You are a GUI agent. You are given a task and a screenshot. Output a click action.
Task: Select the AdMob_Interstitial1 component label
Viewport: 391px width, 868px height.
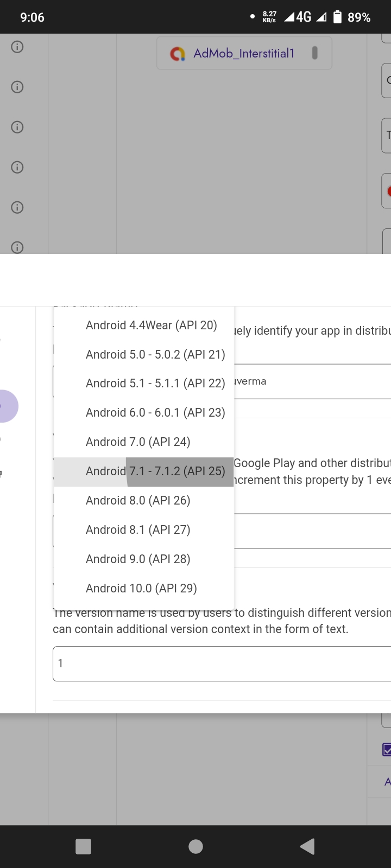coord(244,53)
